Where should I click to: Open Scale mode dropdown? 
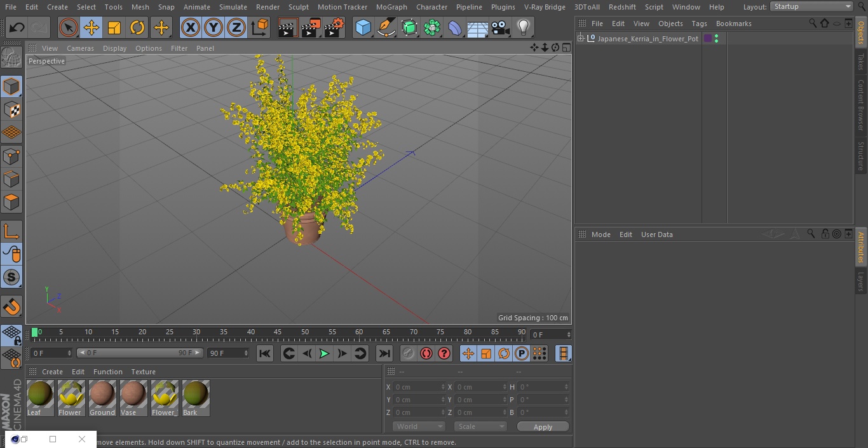pyautogui.click(x=480, y=426)
